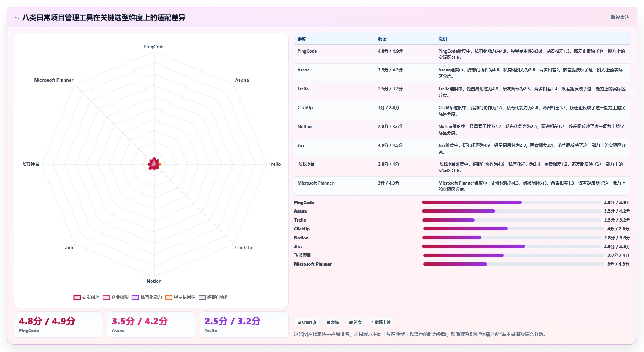Click the 表格 tag chip

click(x=333, y=322)
